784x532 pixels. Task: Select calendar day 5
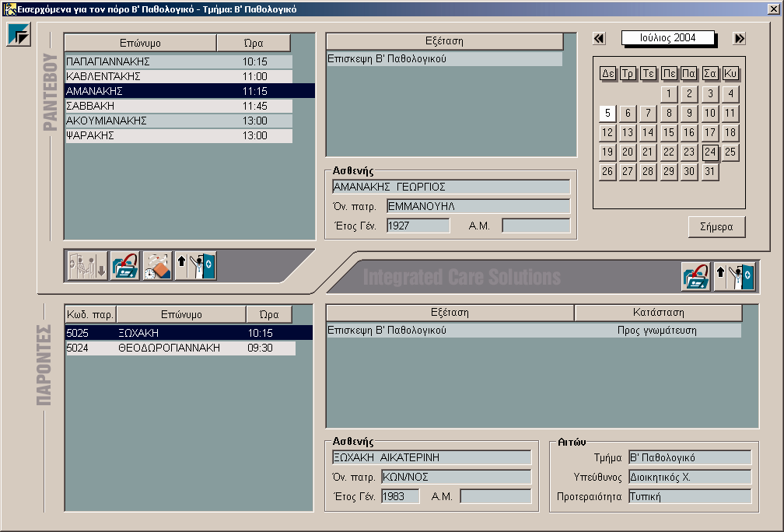(607, 113)
